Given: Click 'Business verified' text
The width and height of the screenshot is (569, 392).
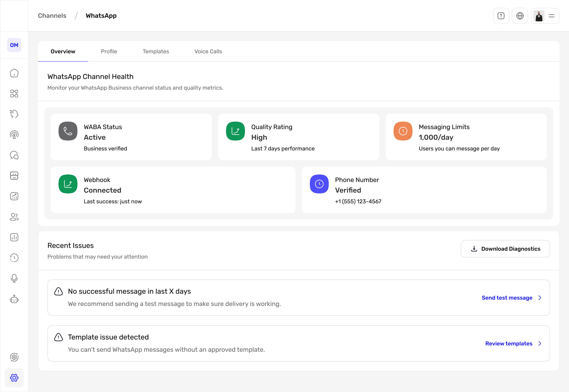Looking at the screenshot, I should tap(105, 148).
